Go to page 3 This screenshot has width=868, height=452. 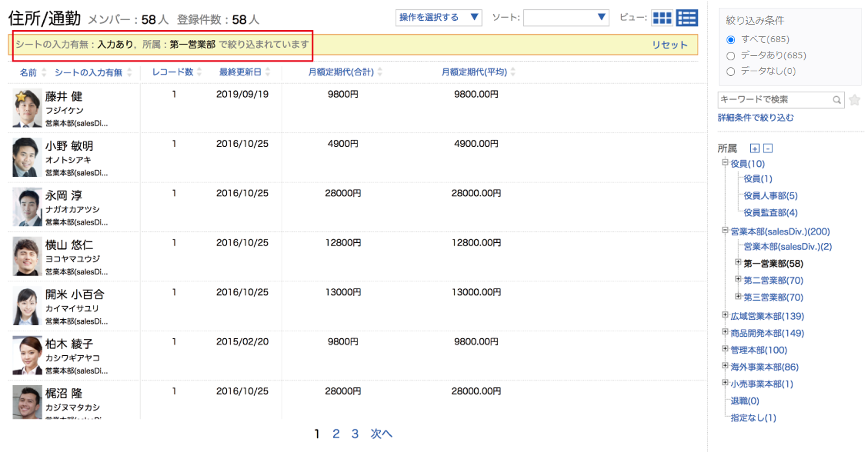(x=355, y=434)
